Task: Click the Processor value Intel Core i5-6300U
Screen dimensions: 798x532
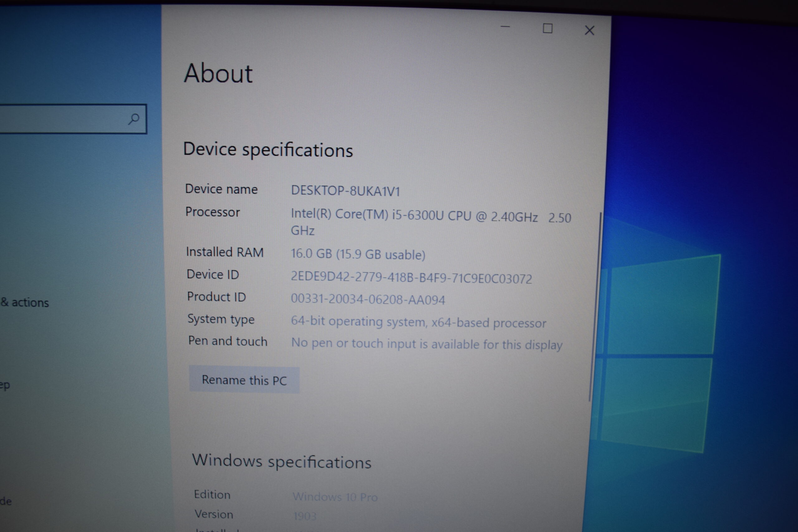Action: coord(431,222)
